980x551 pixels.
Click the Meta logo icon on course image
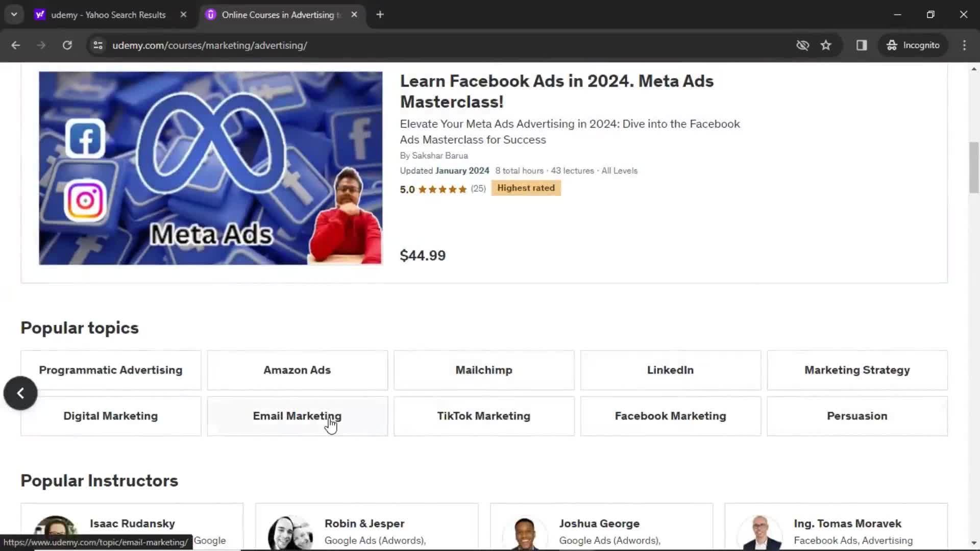[210, 148]
